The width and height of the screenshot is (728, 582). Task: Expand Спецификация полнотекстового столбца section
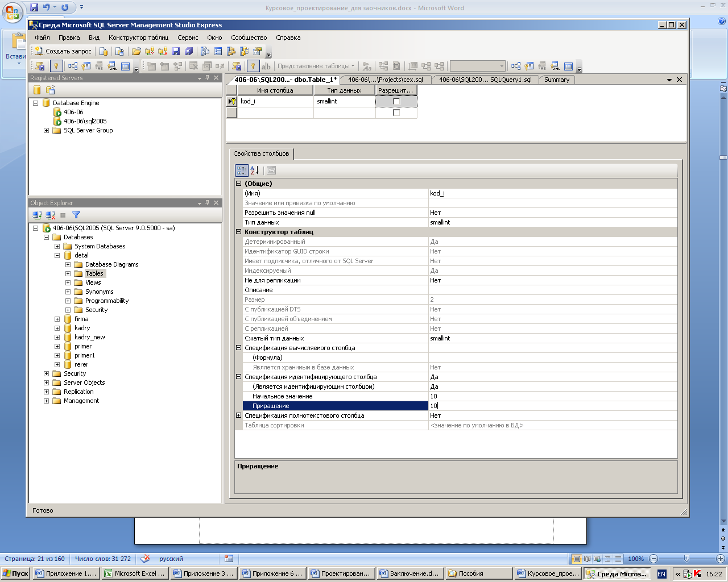click(239, 415)
